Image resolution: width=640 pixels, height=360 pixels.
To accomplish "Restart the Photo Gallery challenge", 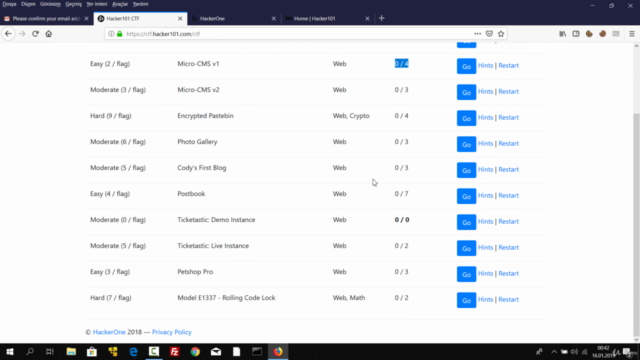I will [x=509, y=143].
